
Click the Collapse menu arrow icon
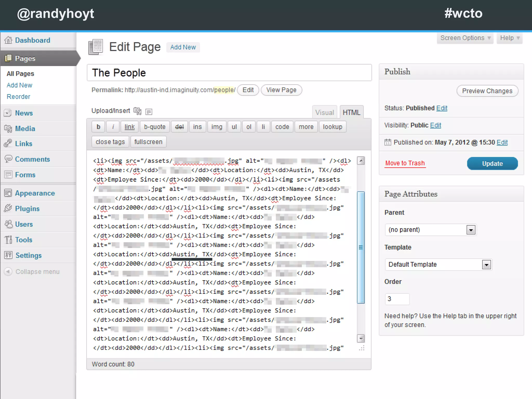tap(8, 271)
